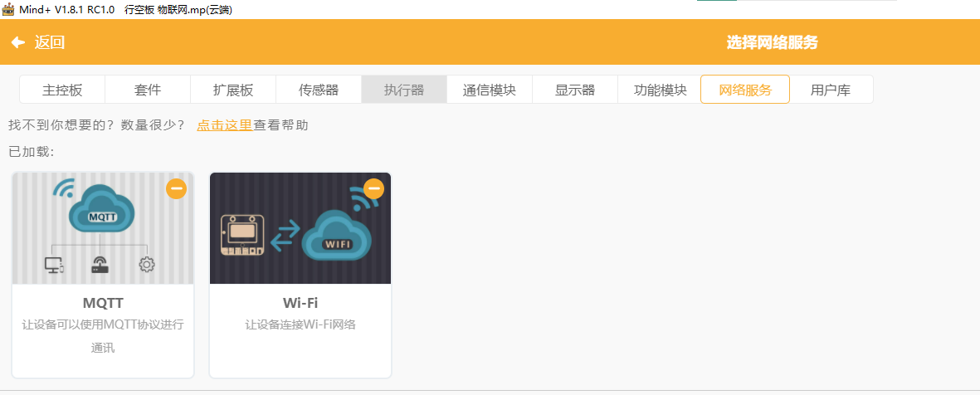Open the 用户库 tab

click(x=831, y=90)
